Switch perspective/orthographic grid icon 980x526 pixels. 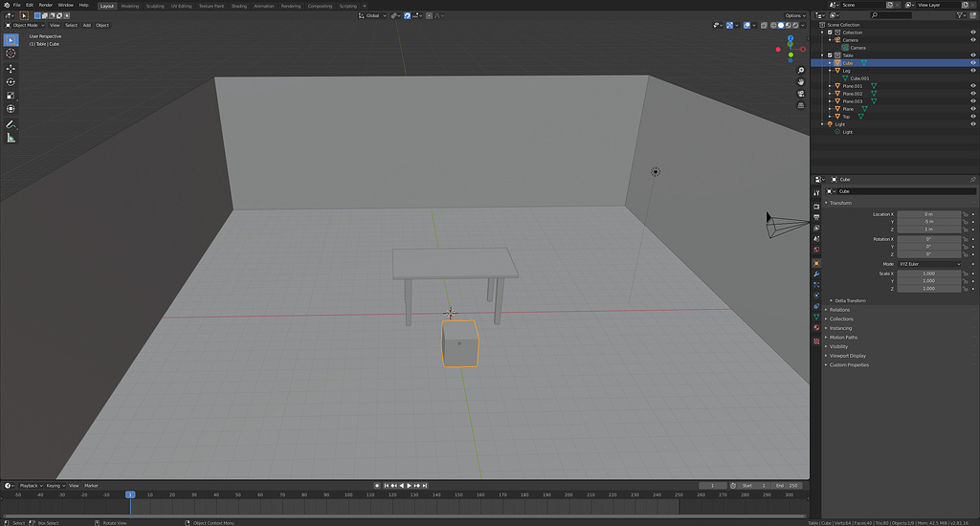point(801,105)
